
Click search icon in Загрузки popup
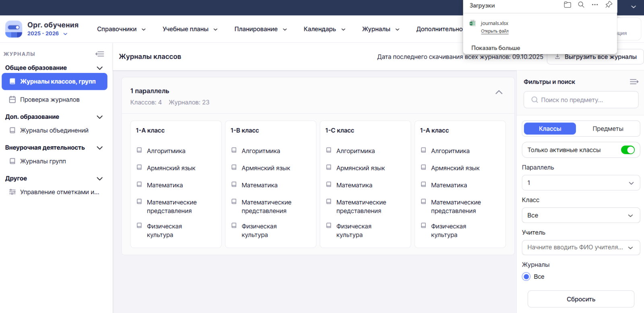click(x=581, y=5)
